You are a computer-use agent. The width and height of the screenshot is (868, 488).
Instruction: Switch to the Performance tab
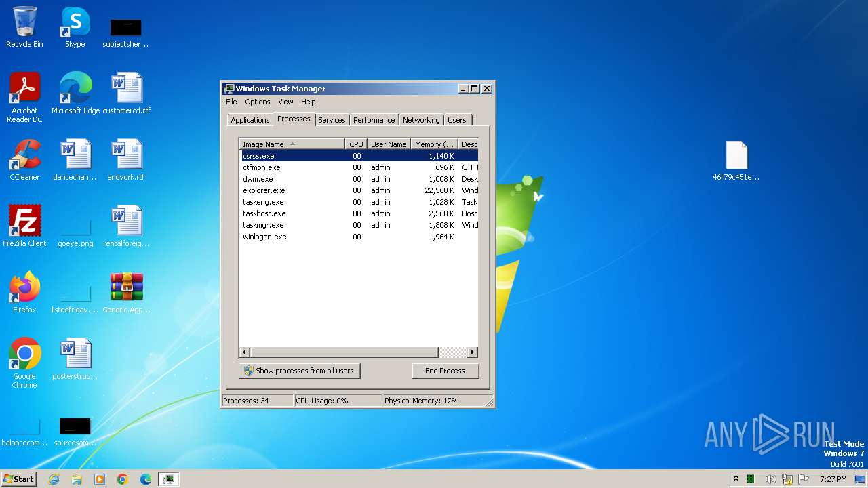374,120
